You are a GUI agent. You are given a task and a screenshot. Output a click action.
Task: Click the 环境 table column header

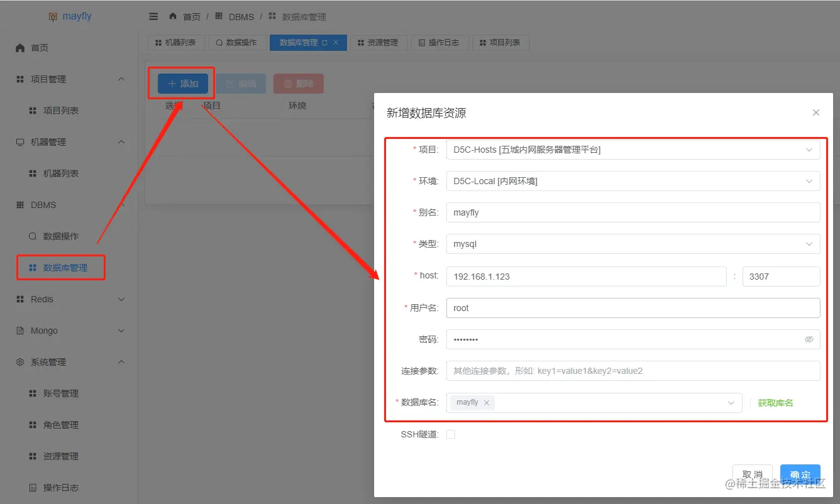point(297,106)
